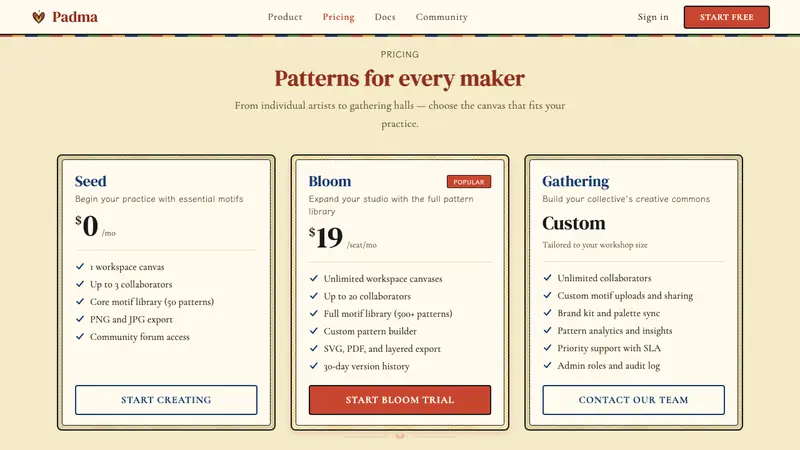This screenshot has width=800, height=450.
Task: Click the text 'Full motif library (500+ patterns)'
Action: (388, 314)
